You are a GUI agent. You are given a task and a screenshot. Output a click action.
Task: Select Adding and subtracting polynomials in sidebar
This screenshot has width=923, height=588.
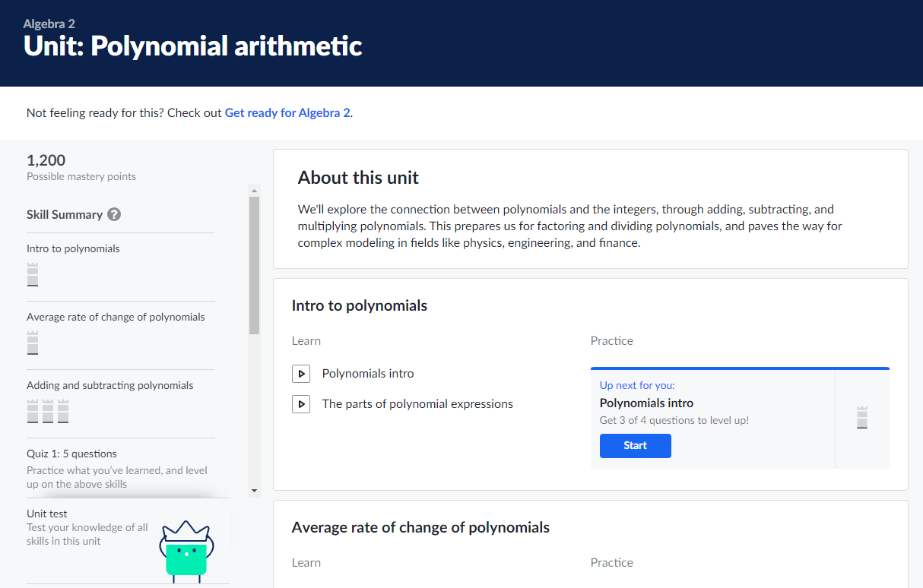pyautogui.click(x=110, y=385)
